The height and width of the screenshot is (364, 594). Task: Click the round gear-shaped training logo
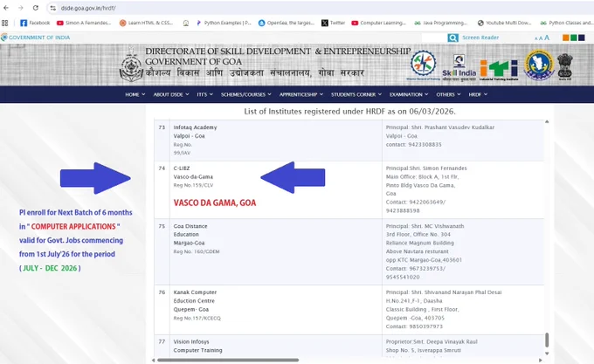click(423, 64)
